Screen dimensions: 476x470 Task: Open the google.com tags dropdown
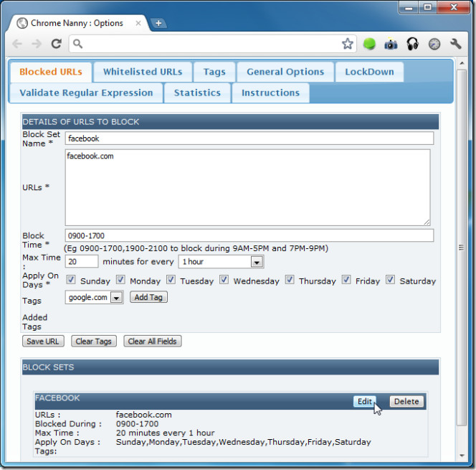pyautogui.click(x=94, y=298)
